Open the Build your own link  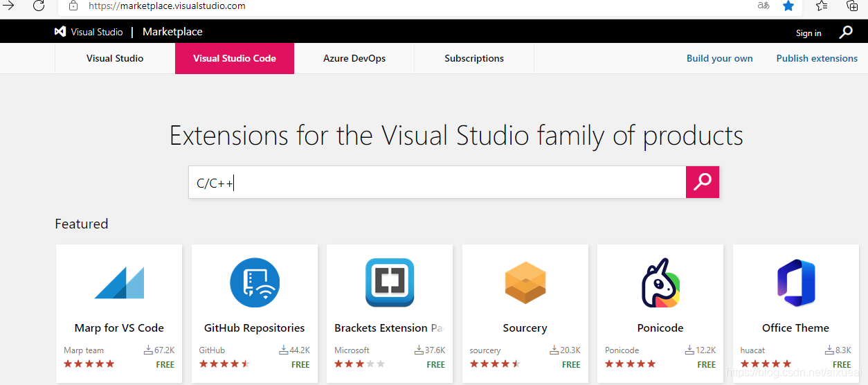point(720,58)
